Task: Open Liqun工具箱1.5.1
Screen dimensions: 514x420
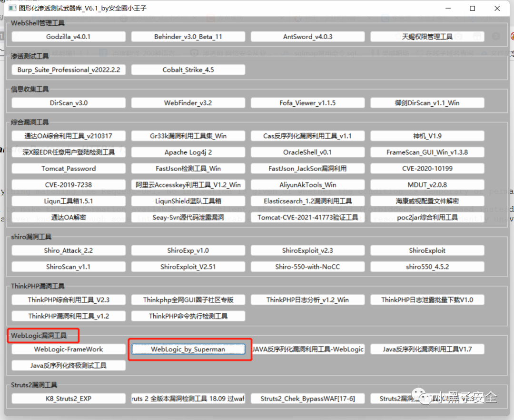Action: pos(69,201)
